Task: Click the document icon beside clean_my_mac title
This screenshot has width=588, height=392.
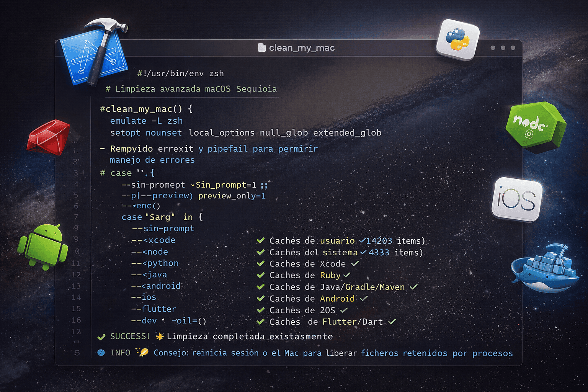Action: tap(262, 47)
